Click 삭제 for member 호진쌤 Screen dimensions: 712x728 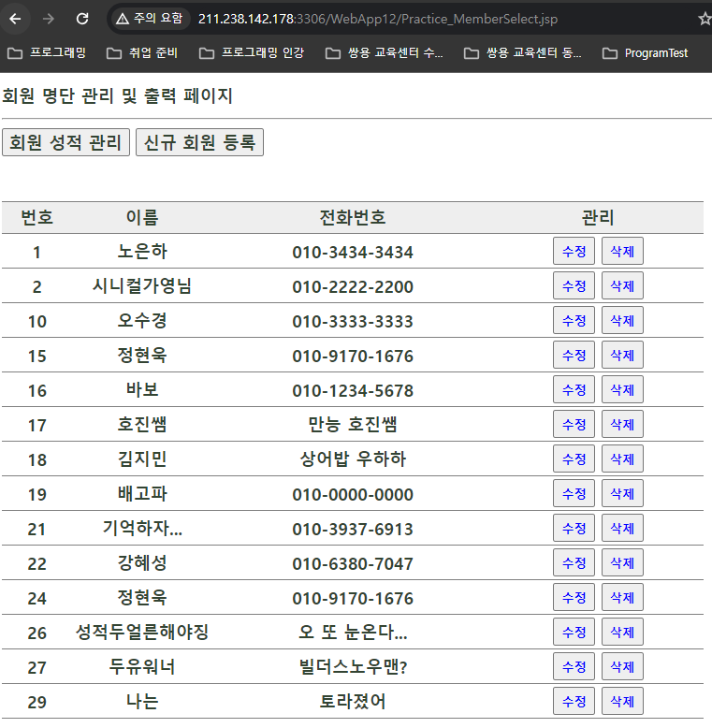pyautogui.click(x=622, y=425)
